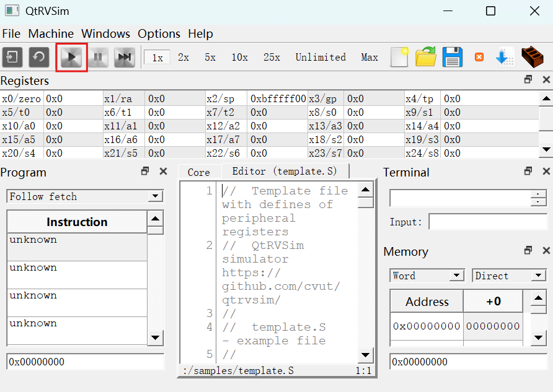This screenshot has width=553, height=392.
Task: Close the Program panel
Action: [x=163, y=171]
